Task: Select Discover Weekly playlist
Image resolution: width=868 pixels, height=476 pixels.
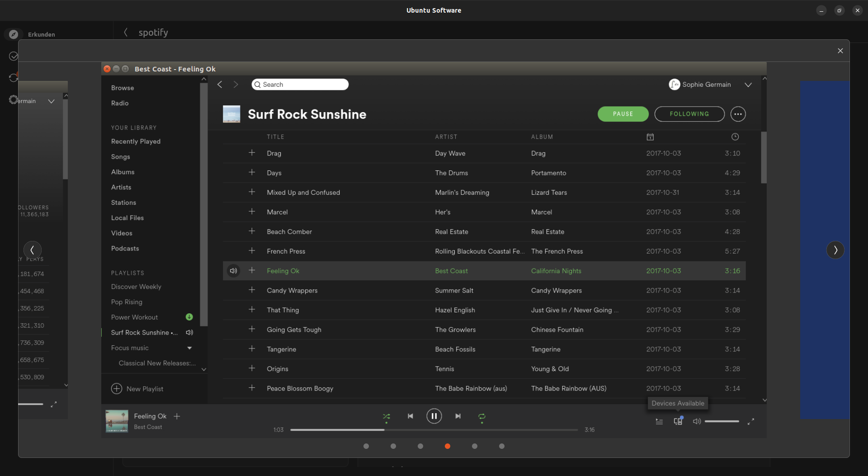Action: (x=136, y=287)
